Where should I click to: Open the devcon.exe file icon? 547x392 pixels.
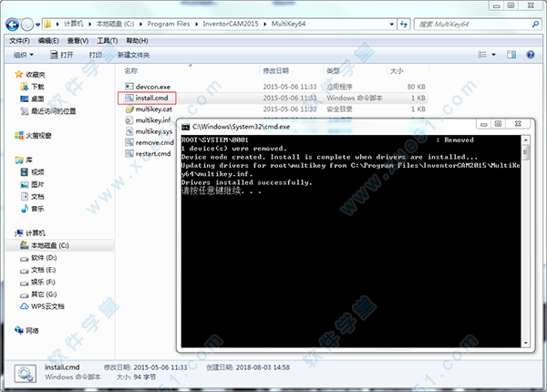click(x=129, y=86)
